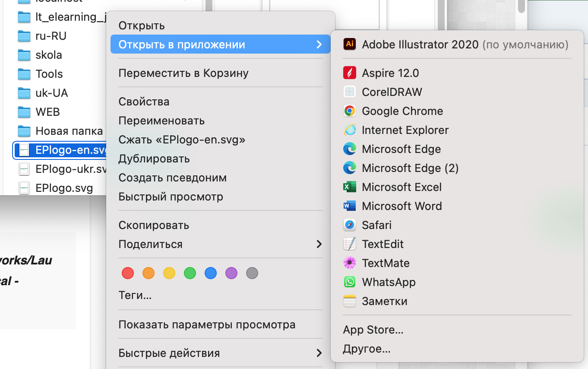This screenshot has height=369, width=588.
Task: Apply the green tag color
Action: [x=190, y=273]
